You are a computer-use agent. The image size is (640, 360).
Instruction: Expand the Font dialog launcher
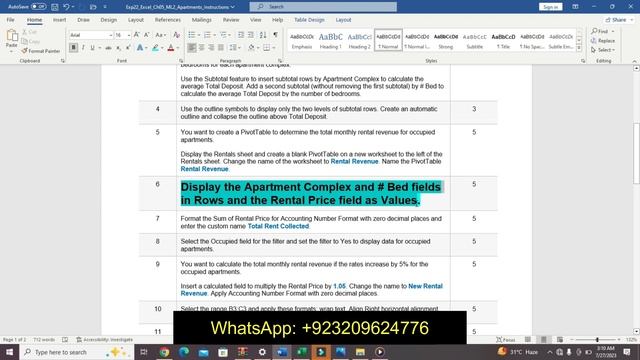click(x=180, y=61)
